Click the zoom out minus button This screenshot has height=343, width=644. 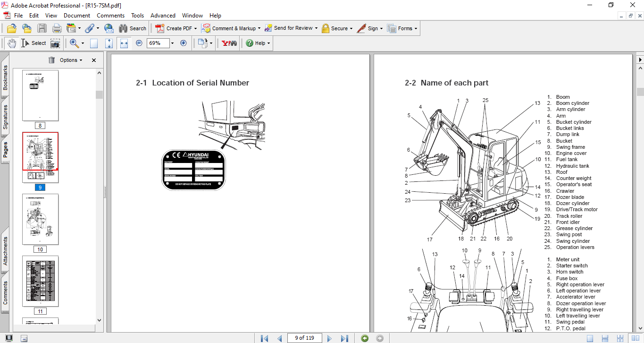(139, 43)
